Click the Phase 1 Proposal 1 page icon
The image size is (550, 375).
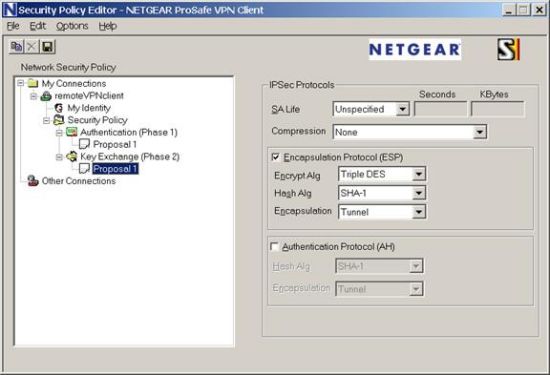point(84,144)
